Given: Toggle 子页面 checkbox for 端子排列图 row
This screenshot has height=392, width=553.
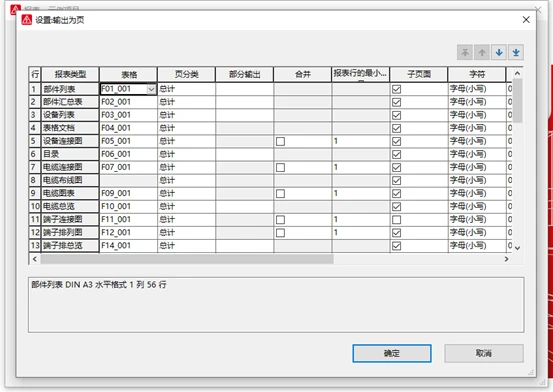Looking at the screenshot, I should coord(396,233).
